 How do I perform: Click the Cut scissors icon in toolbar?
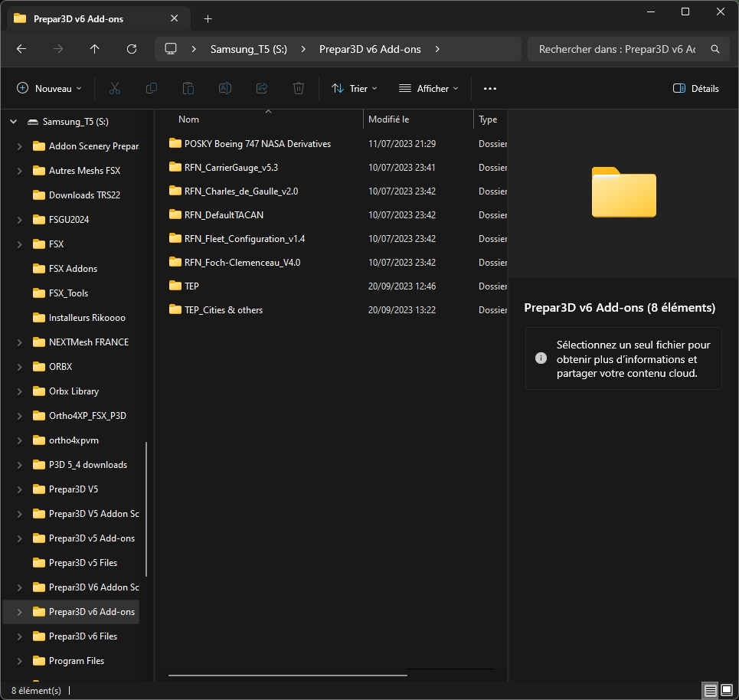(115, 89)
